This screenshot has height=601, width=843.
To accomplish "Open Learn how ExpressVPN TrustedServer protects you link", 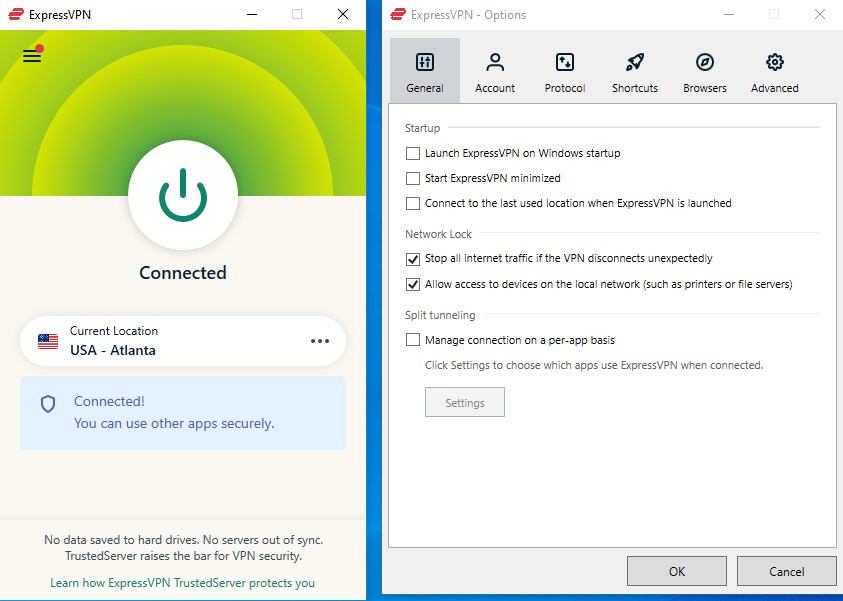I will 182,583.
